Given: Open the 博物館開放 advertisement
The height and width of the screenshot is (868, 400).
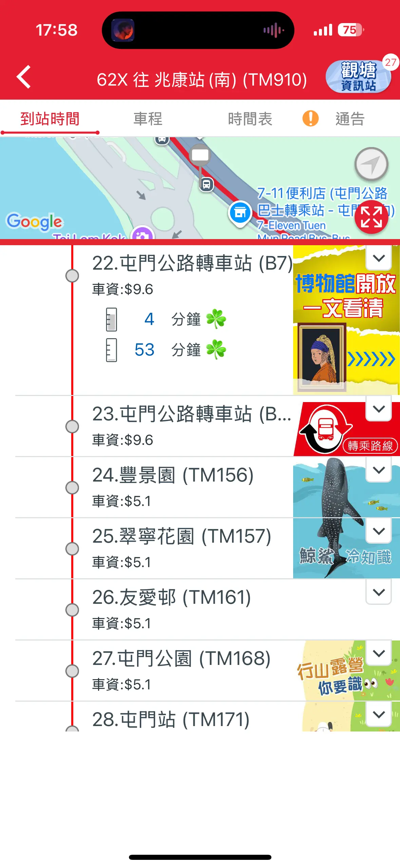Looking at the screenshot, I should [346, 320].
